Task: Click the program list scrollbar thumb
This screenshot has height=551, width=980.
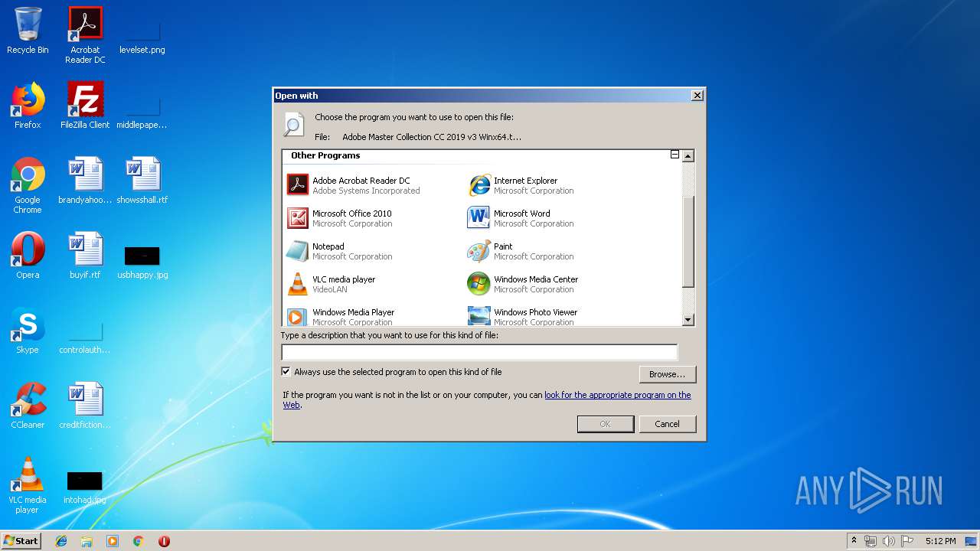Action: [688, 241]
